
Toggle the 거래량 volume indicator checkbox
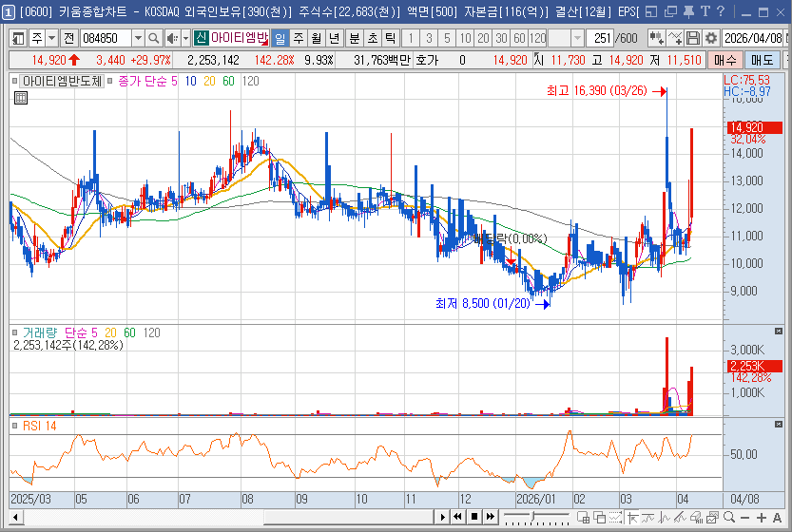pyautogui.click(x=15, y=332)
